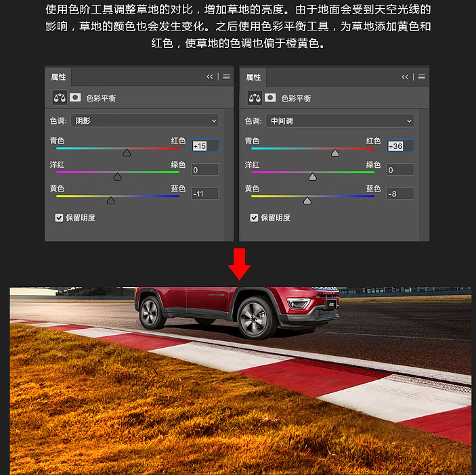Screen dimensions: 476x475
Task: Select the 属性 tab in the left panel
Action: click(58, 77)
